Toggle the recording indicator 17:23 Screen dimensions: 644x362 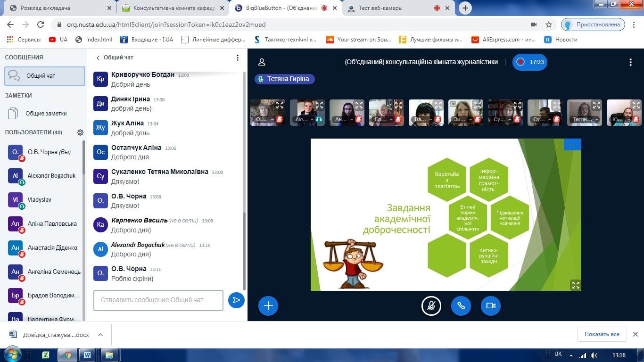pyautogui.click(x=530, y=62)
